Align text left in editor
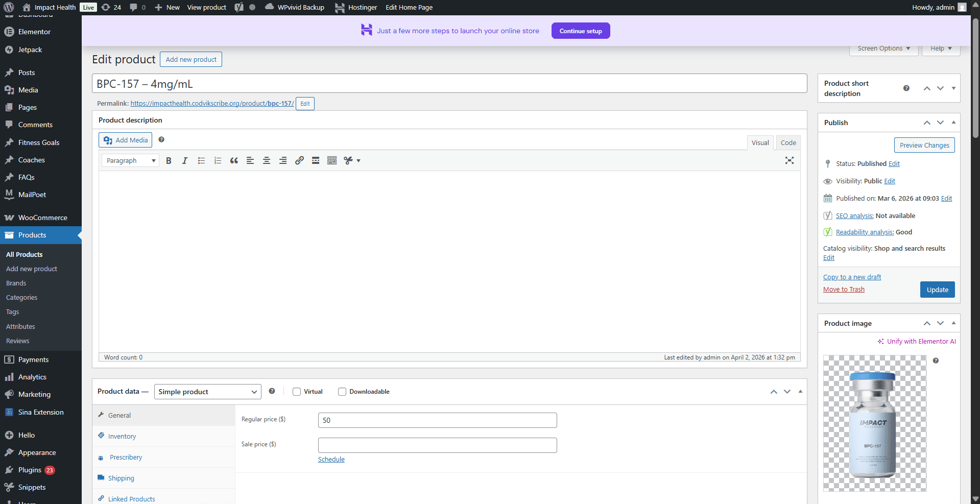 coord(250,160)
